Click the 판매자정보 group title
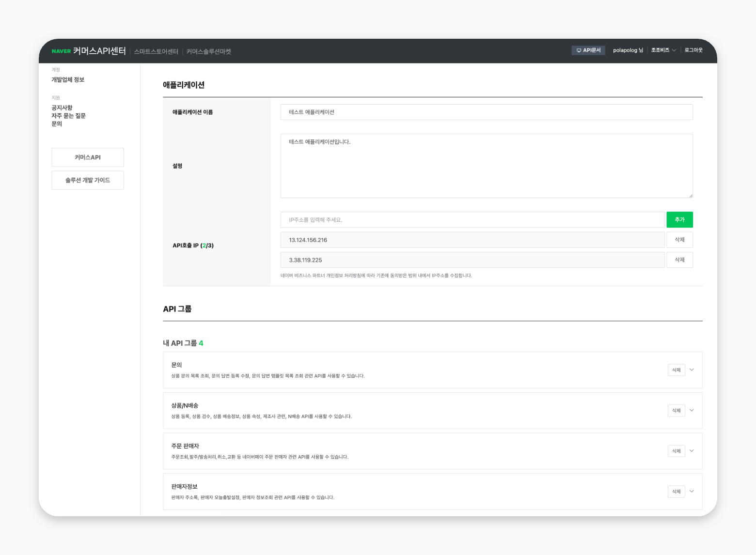This screenshot has height=555, width=756. point(184,487)
